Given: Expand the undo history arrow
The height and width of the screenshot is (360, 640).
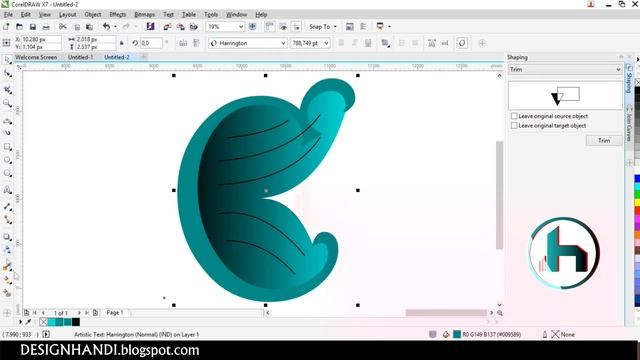Looking at the screenshot, I should [x=116, y=27].
